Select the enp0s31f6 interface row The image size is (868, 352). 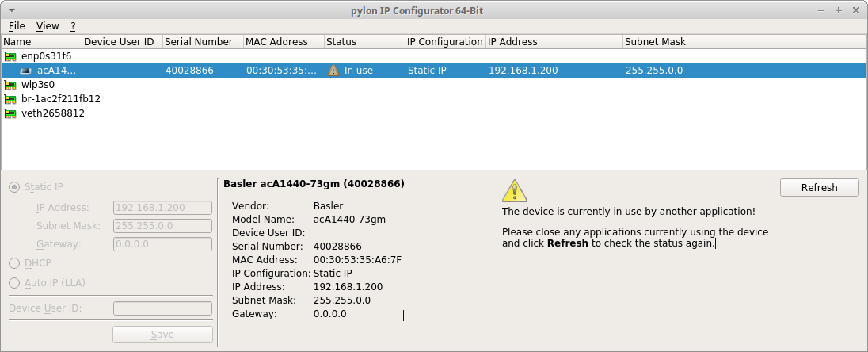tap(434, 56)
